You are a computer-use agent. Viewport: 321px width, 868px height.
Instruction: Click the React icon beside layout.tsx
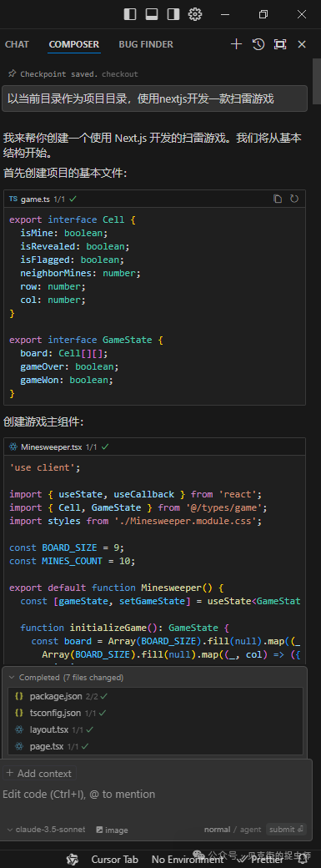tap(19, 729)
